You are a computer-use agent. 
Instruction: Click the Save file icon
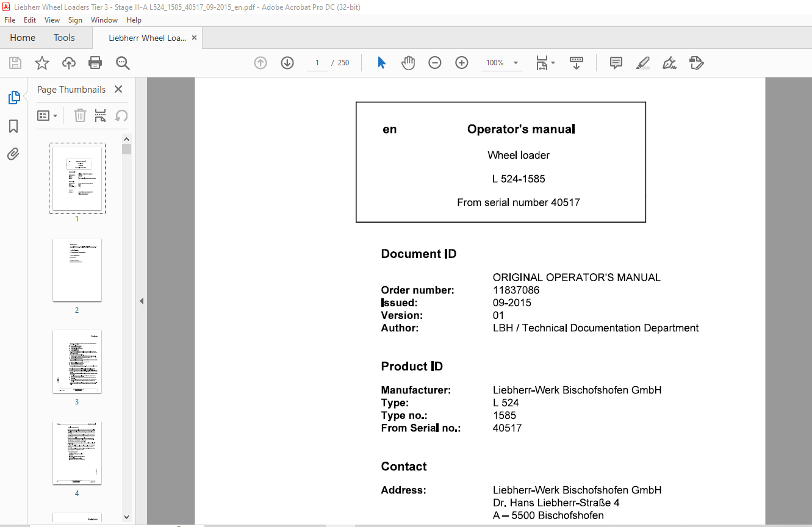point(15,63)
